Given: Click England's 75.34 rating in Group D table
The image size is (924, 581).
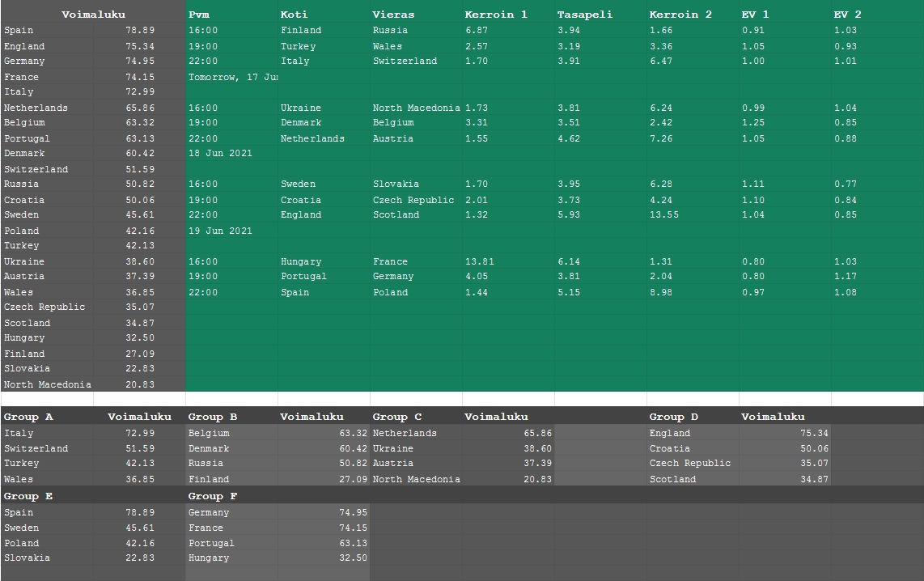Looking at the screenshot, I should 814,434.
